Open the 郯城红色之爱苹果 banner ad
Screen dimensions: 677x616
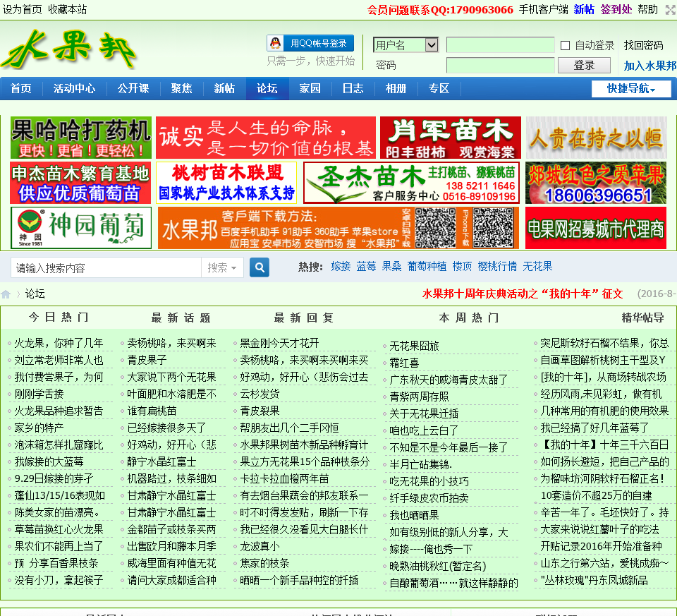pos(596,183)
